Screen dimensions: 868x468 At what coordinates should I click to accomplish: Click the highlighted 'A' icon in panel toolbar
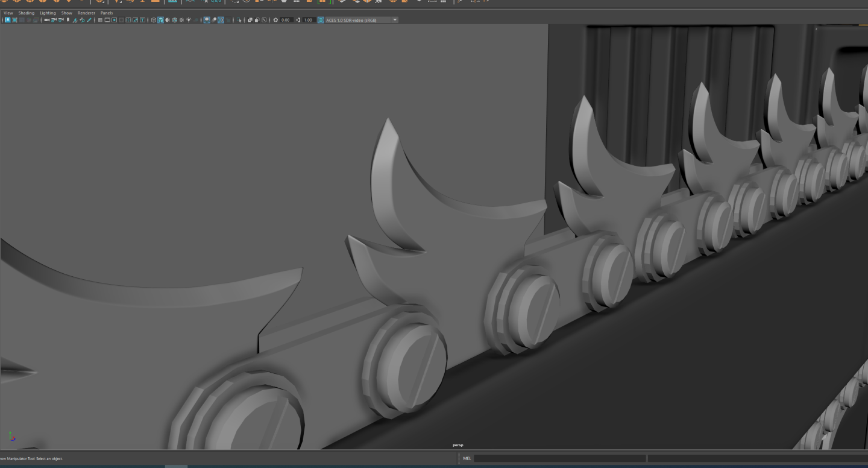[8, 20]
